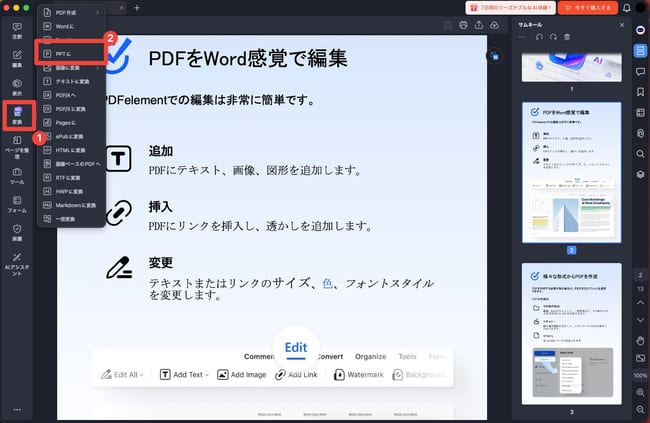650x423 pixels.
Task: Open comments panel icon in right rail
Action: [x=640, y=71]
